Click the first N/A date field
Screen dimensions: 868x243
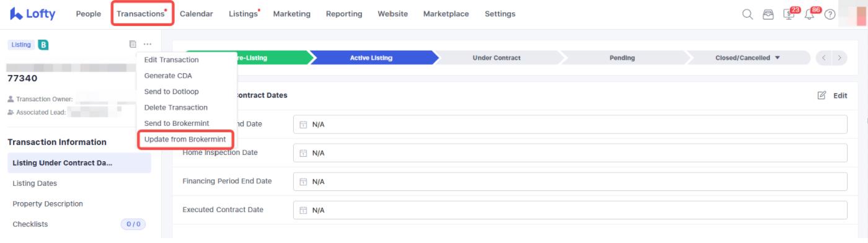pyautogui.click(x=570, y=124)
